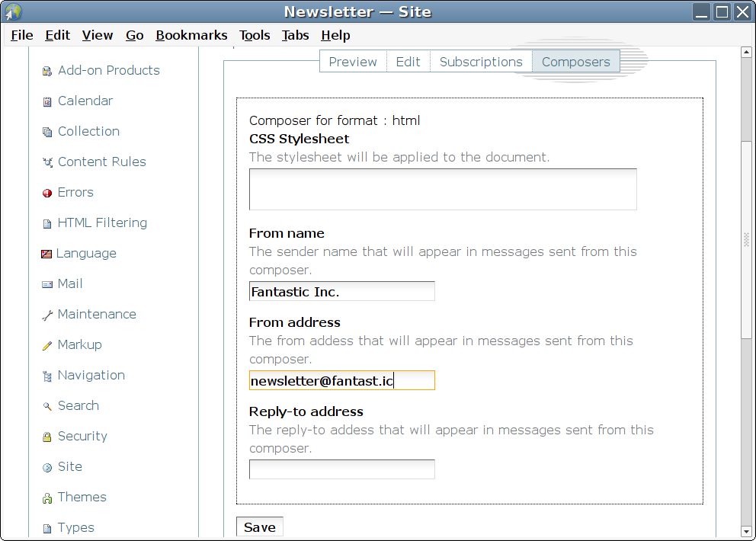Click the Calendar icon in sidebar
Viewport: 756px width, 541px height.
47,101
